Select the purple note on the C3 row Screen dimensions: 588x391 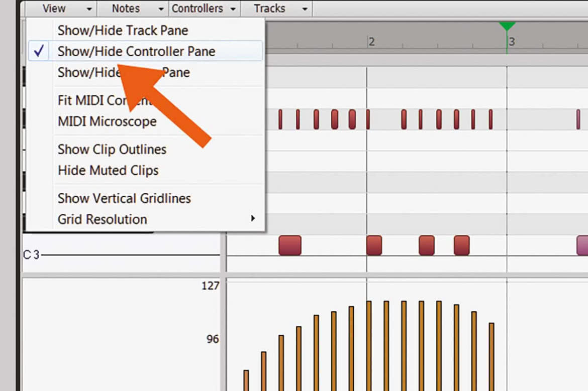[582, 245]
